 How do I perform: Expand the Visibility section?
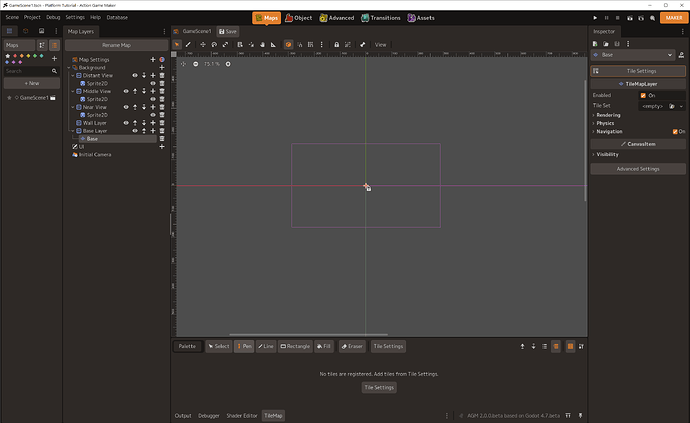point(607,154)
